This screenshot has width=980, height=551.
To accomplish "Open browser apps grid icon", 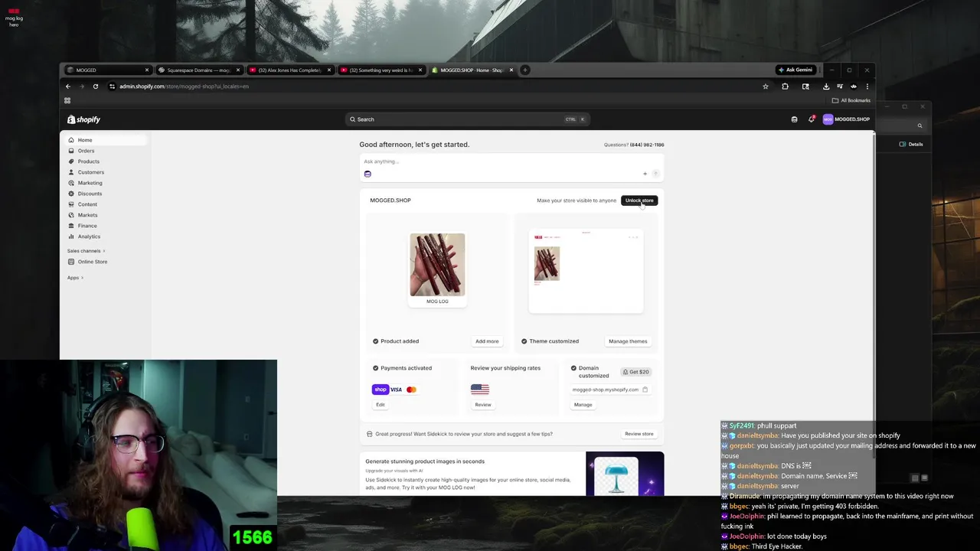I will (67, 100).
